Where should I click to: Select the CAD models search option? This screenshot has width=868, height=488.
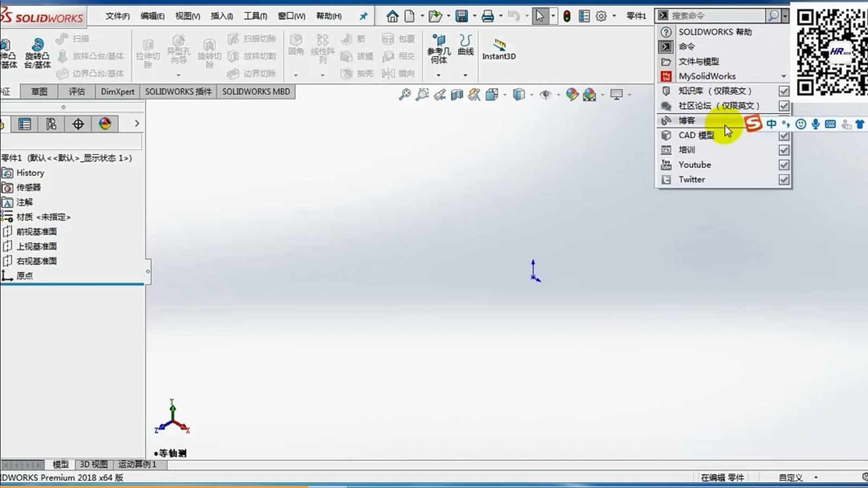(x=696, y=135)
